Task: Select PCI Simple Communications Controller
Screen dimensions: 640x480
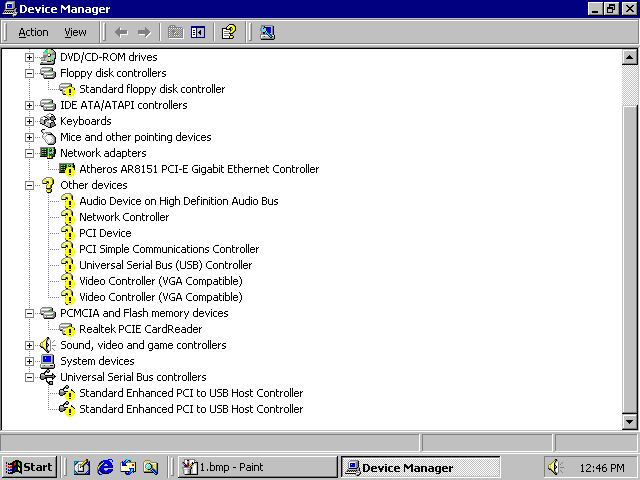Action: pos(169,249)
